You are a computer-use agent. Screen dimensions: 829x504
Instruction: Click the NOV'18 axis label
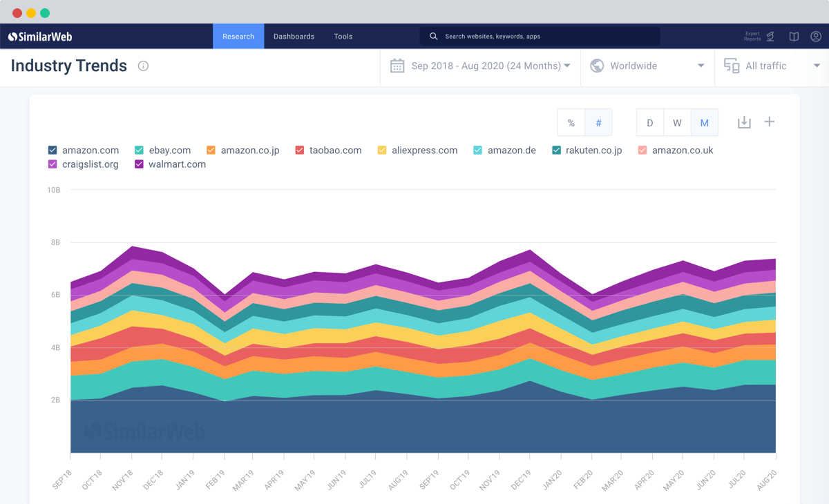pos(123,479)
